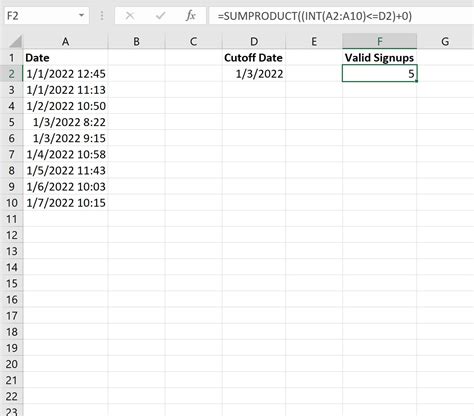Viewport: 474px width, 416px height.
Task: Click the fill handle of cell F2
Action: [x=417, y=81]
